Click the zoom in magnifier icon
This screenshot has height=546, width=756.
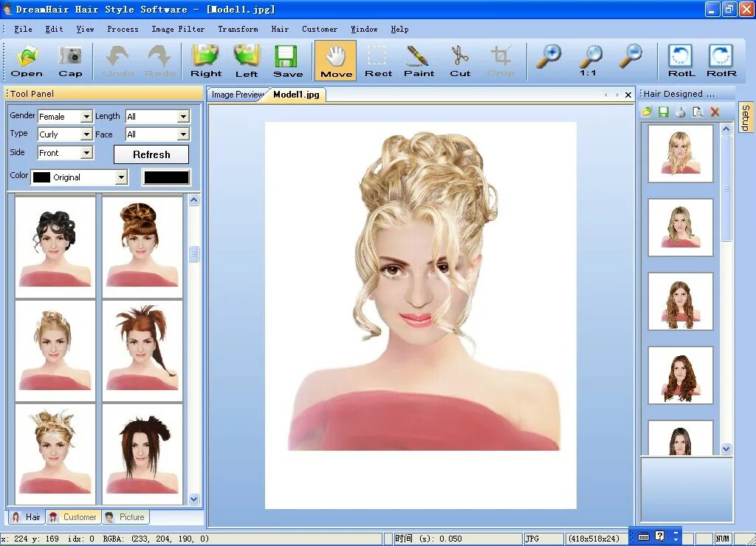[548, 57]
